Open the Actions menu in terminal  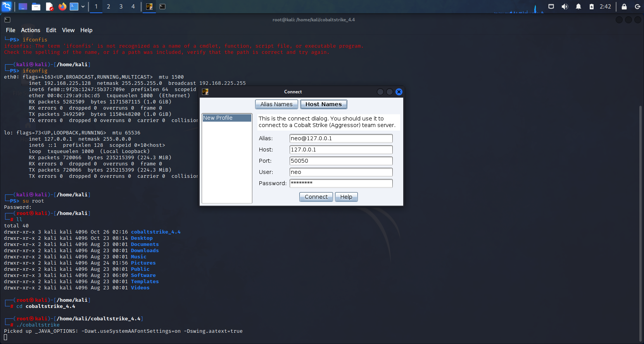pyautogui.click(x=30, y=30)
